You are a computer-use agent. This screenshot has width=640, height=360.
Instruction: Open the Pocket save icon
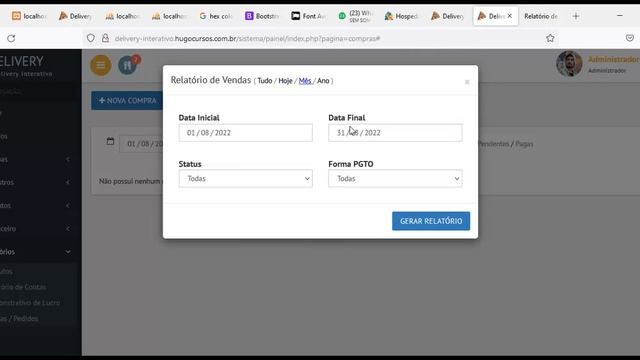[x=630, y=38]
